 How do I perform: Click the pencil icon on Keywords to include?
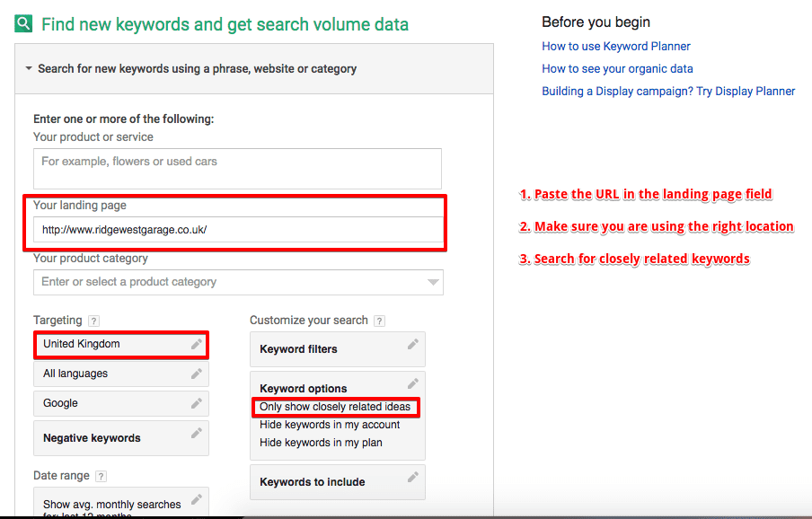(412, 477)
